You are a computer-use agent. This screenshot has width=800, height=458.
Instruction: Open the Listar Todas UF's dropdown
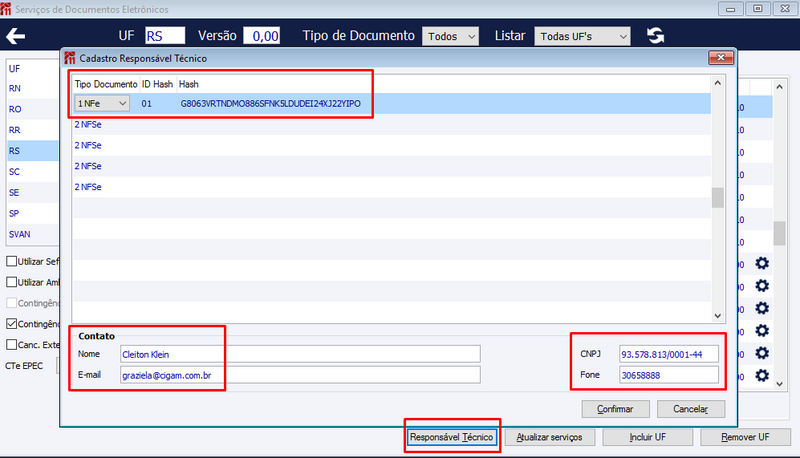pyautogui.click(x=582, y=36)
